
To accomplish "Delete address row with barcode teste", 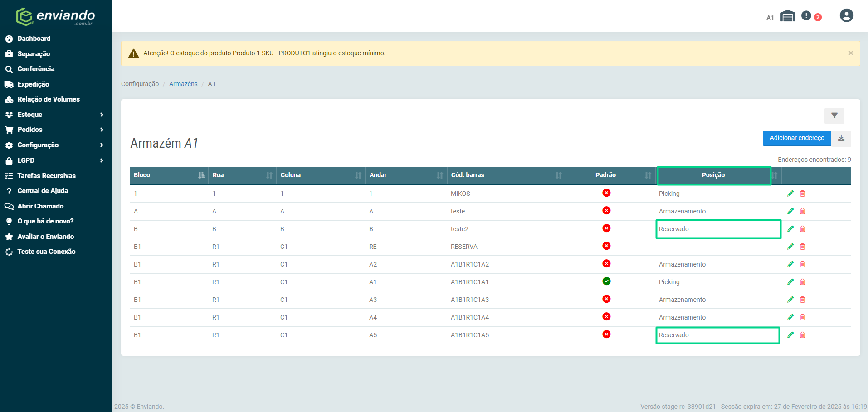I will [x=802, y=211].
